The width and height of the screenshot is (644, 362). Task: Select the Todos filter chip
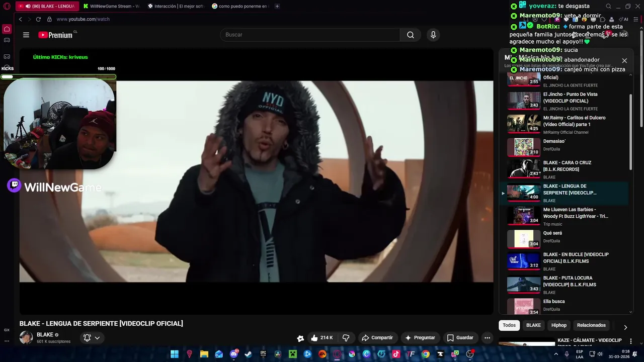tap(509, 325)
